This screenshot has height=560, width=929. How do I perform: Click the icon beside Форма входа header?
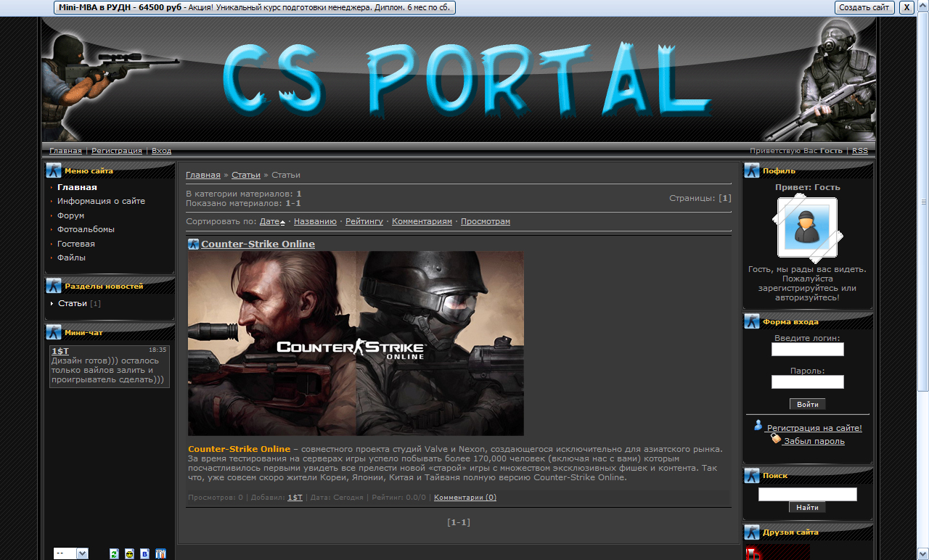tap(752, 321)
